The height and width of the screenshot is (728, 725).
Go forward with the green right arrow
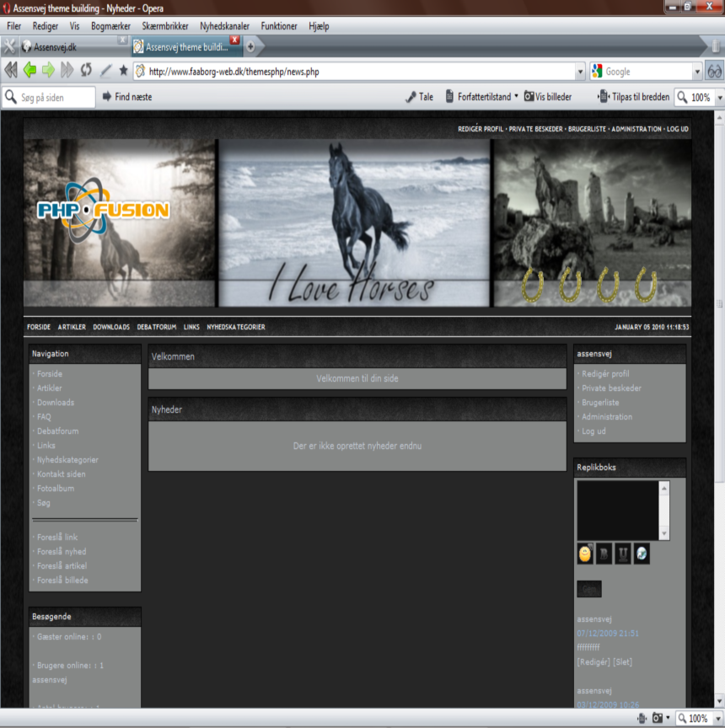click(x=48, y=71)
